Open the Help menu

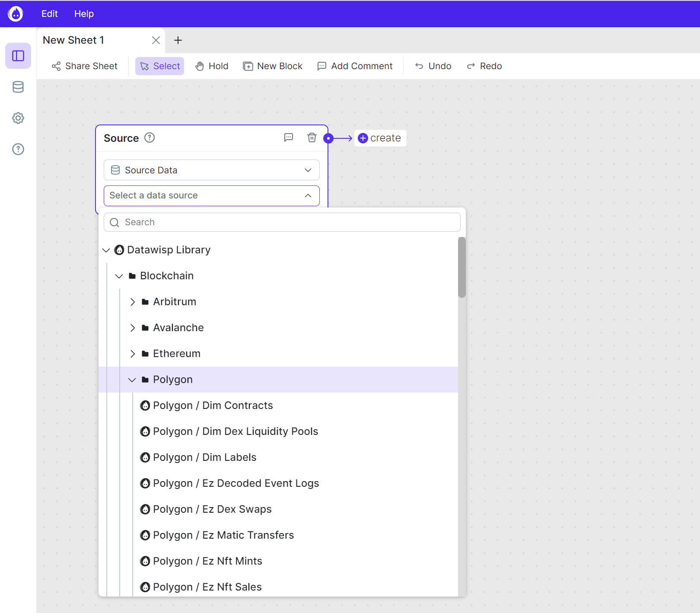84,14
